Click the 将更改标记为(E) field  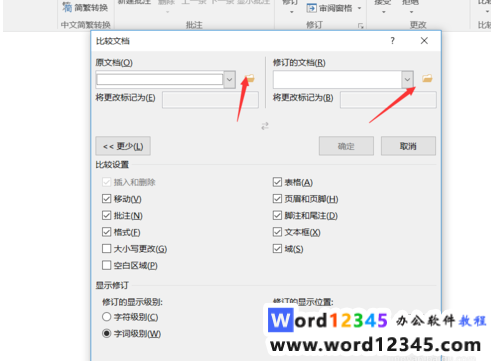pos(210,100)
